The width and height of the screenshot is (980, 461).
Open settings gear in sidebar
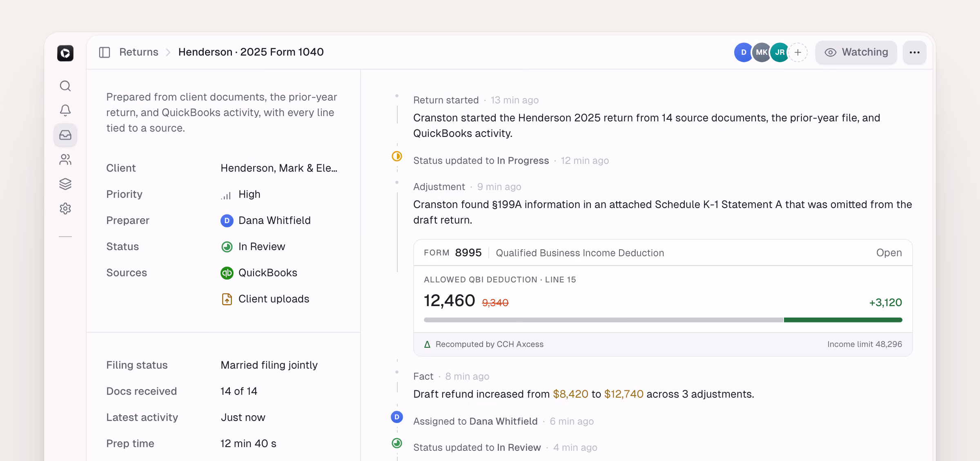(65, 208)
